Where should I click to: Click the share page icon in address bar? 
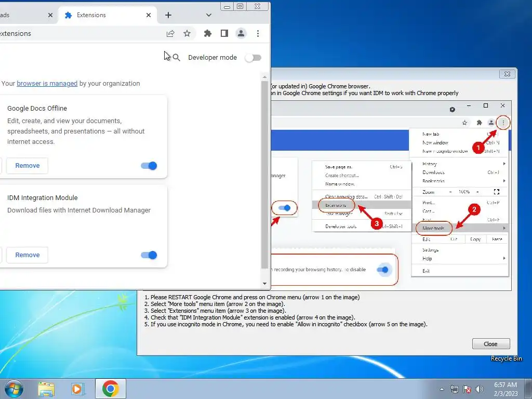click(x=170, y=33)
